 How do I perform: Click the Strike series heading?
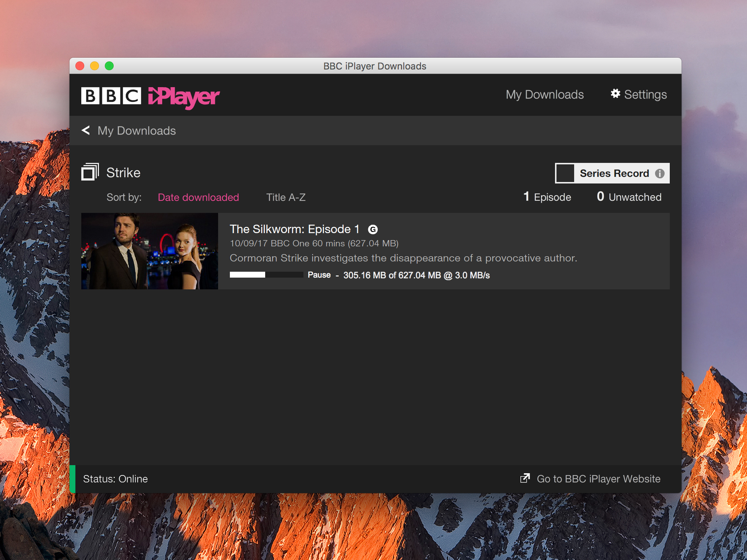coord(124,173)
